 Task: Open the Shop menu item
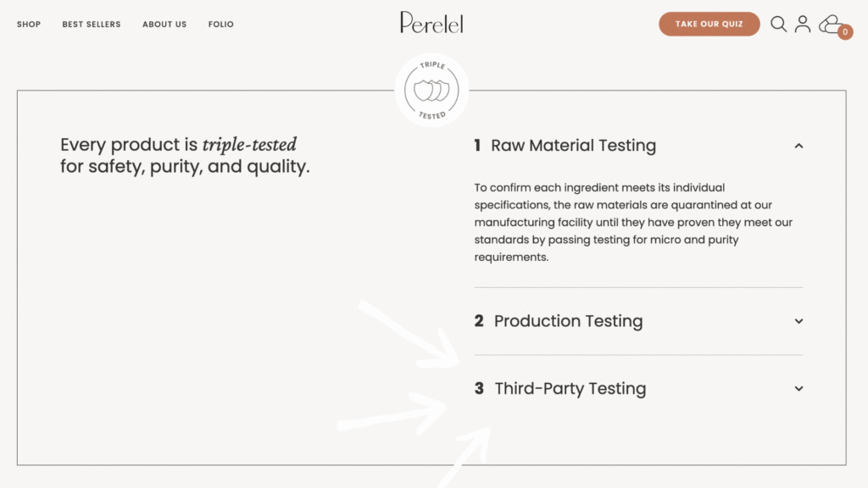pyautogui.click(x=29, y=25)
